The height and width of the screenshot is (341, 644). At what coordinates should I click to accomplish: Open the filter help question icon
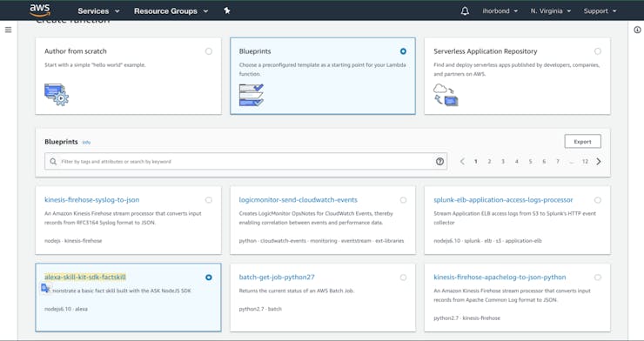pos(439,161)
